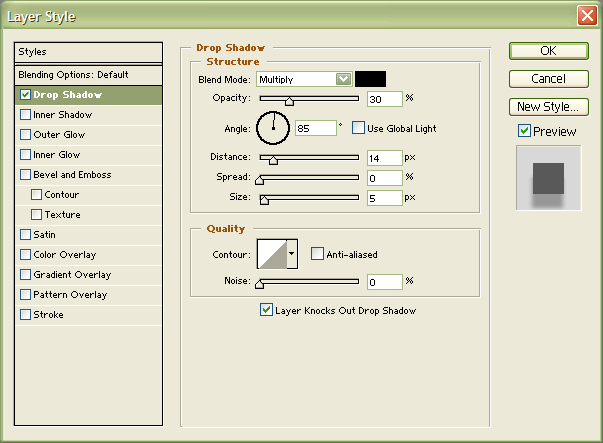Screen dimensions: 603x443
Task: Click the Size slider handle
Action: pyautogui.click(x=264, y=200)
